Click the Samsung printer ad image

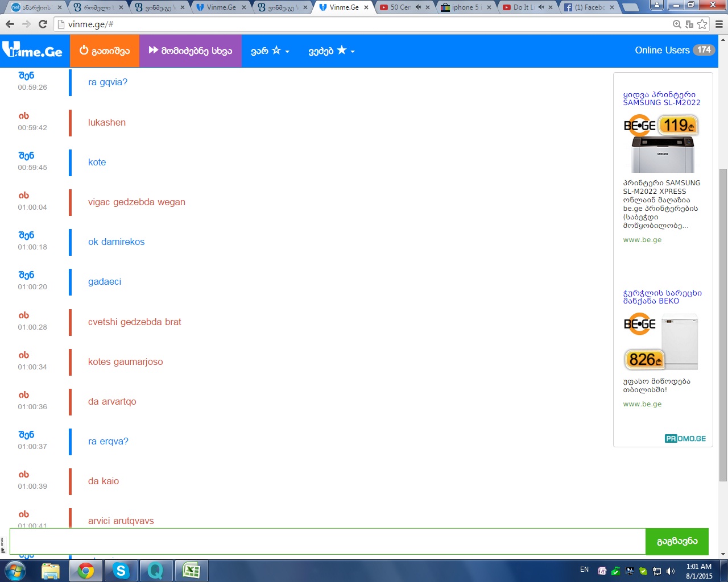pyautogui.click(x=661, y=143)
